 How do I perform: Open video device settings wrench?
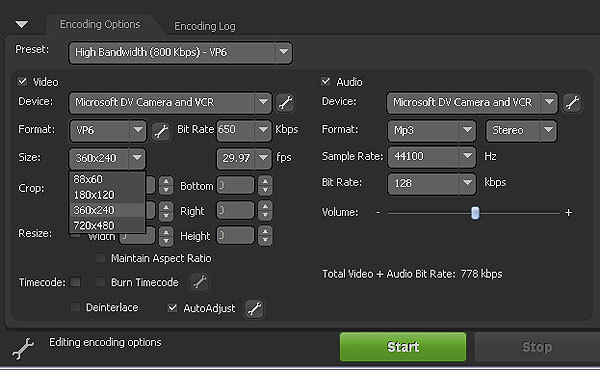(x=285, y=103)
